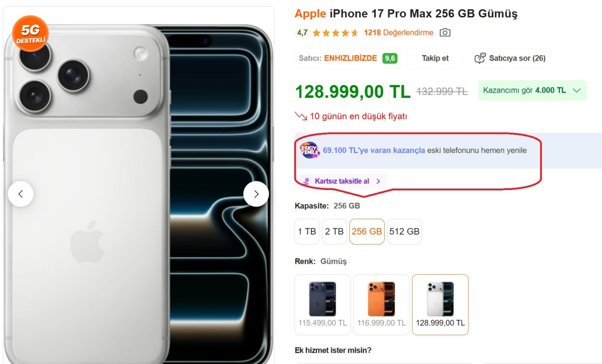Image resolution: width=602 pixels, height=364 pixels.
Task: Click the chat icon on Satıcıya sor
Action: [x=480, y=58]
